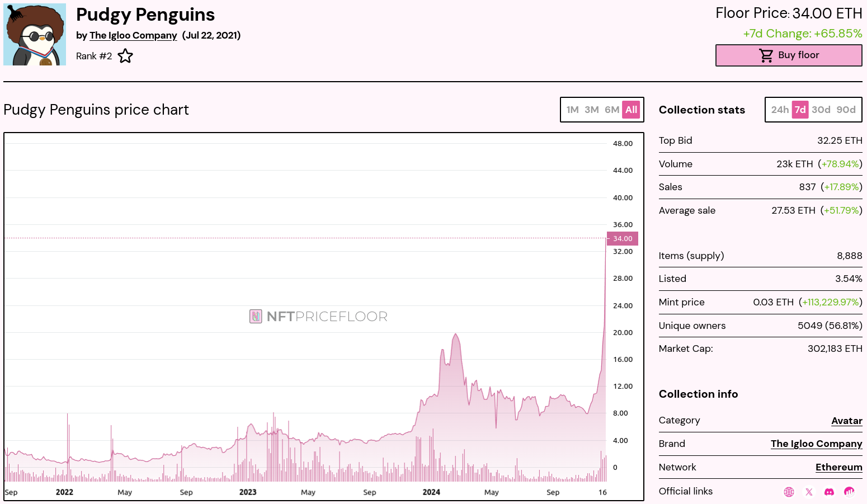This screenshot has width=867, height=504.
Task: Click the 2024 label on chart timeline
Action: pos(431,492)
